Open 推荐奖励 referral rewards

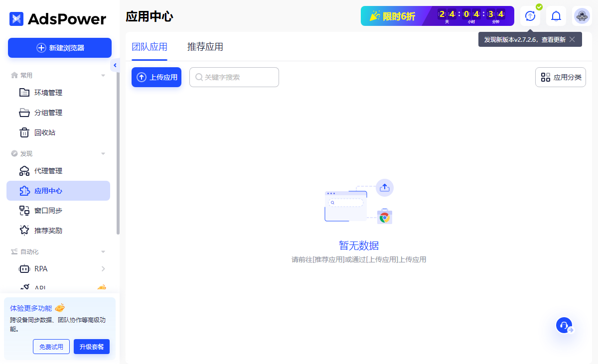[48, 231]
